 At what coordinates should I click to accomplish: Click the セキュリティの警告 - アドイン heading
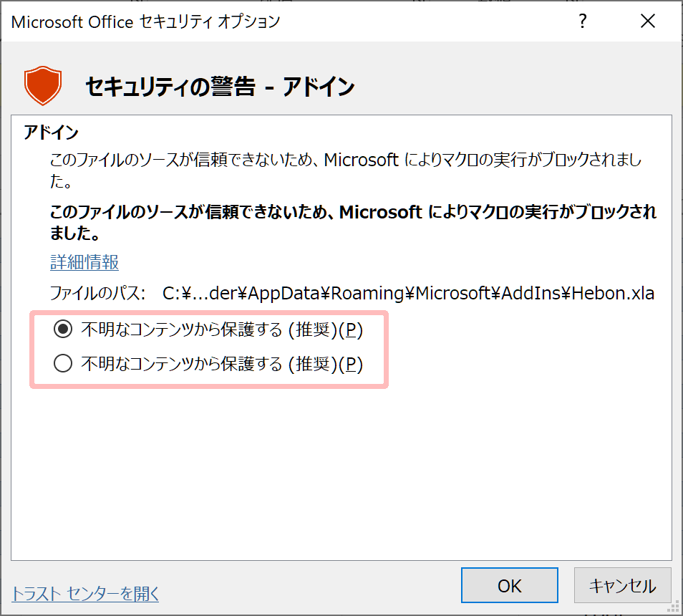(220, 86)
